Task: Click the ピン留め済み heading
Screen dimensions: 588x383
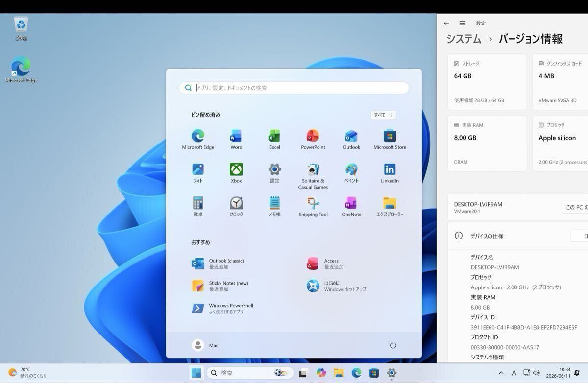Action: 206,115
